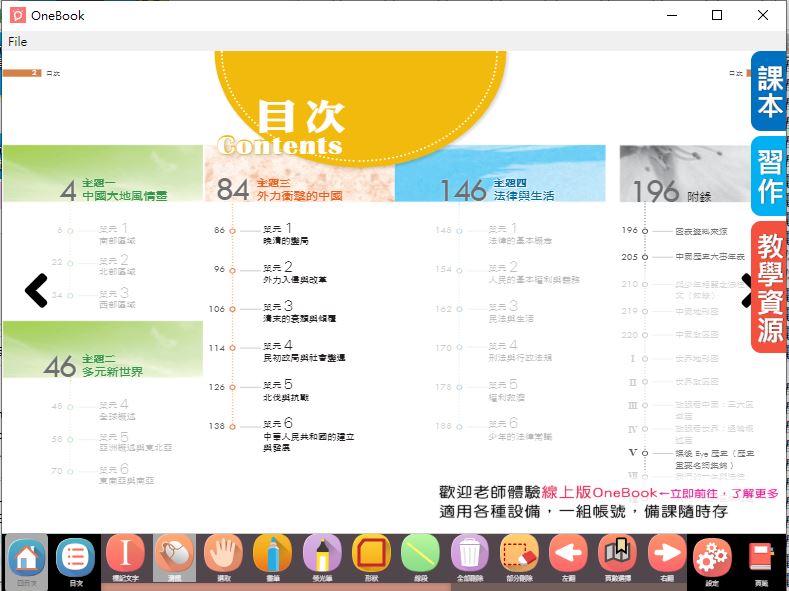Open the table of contents list icon
The image size is (789, 591).
[x=76, y=558]
